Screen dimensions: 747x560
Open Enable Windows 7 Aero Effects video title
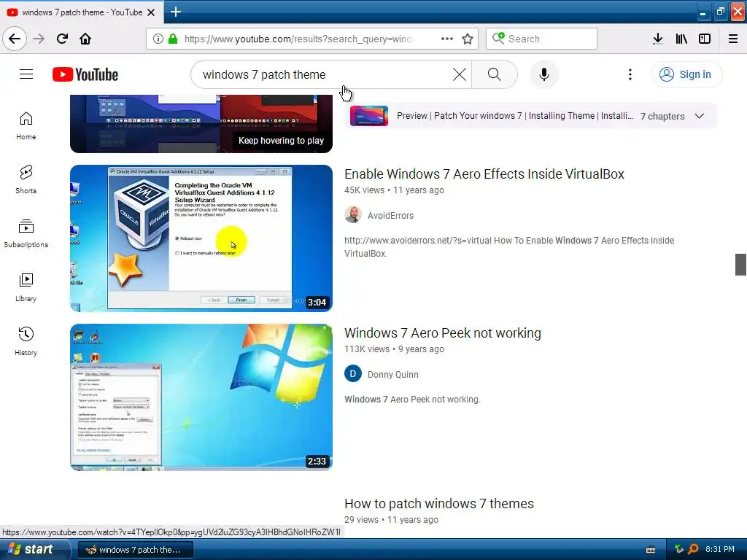pos(484,174)
